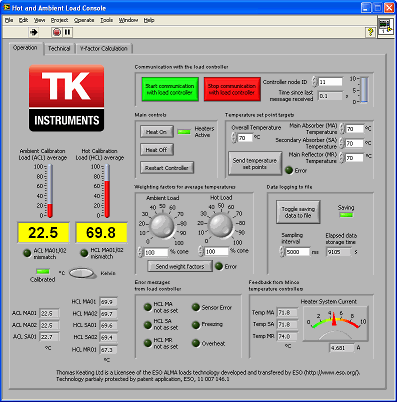Open the Edit menu

click(x=23, y=20)
